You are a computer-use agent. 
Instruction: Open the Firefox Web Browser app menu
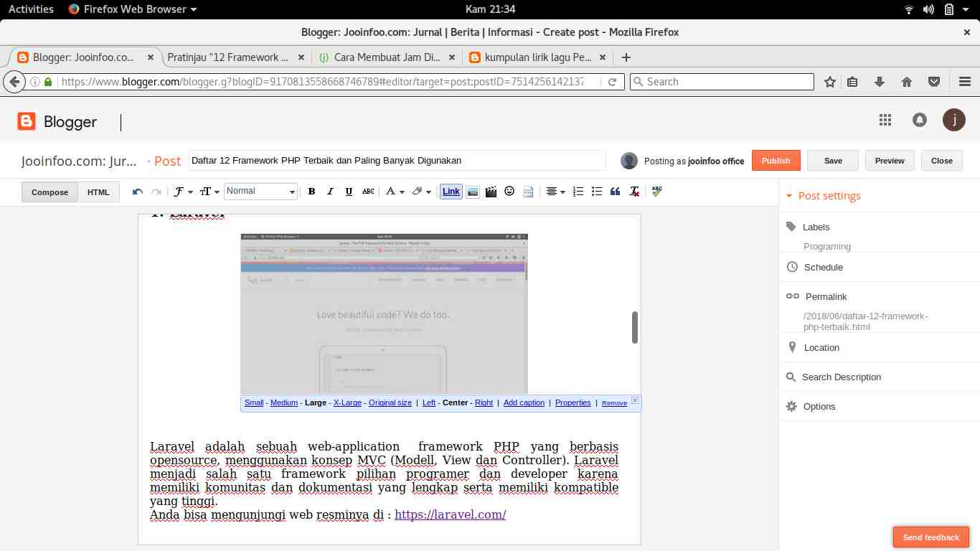pyautogui.click(x=133, y=9)
